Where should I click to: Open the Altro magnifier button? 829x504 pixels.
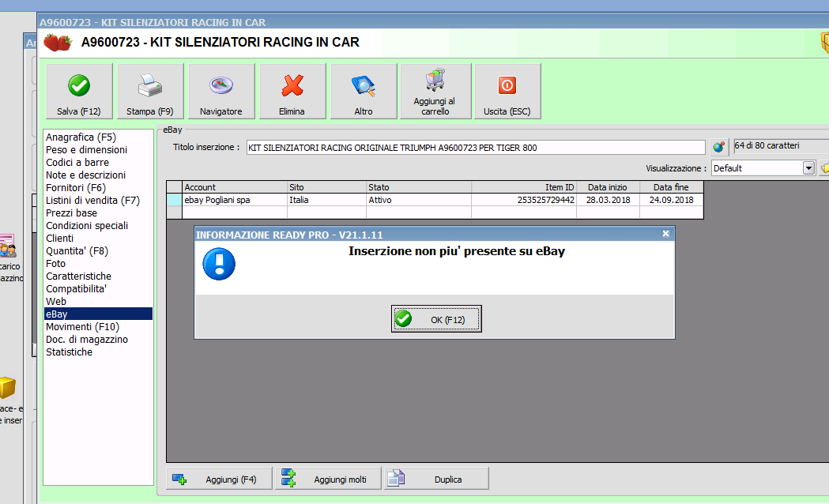(364, 92)
